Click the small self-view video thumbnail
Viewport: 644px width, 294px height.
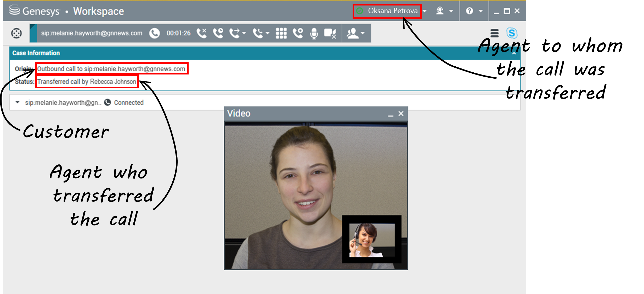371,240
